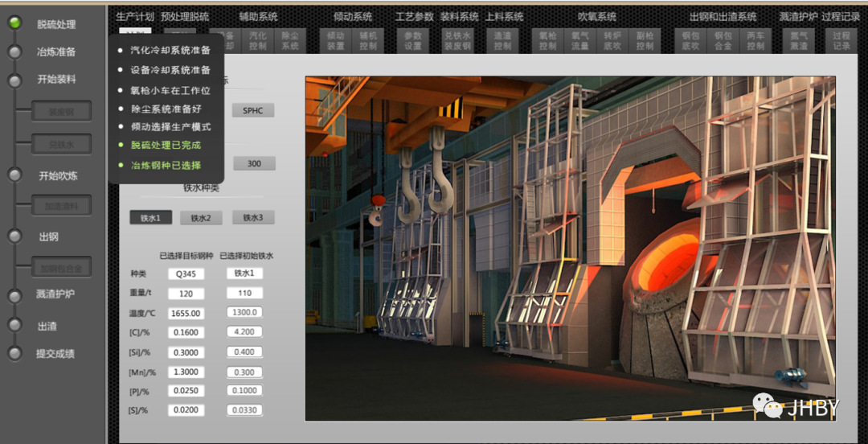Switch to the 汽化控制 tab
The height and width of the screenshot is (444, 868).
tap(258, 41)
